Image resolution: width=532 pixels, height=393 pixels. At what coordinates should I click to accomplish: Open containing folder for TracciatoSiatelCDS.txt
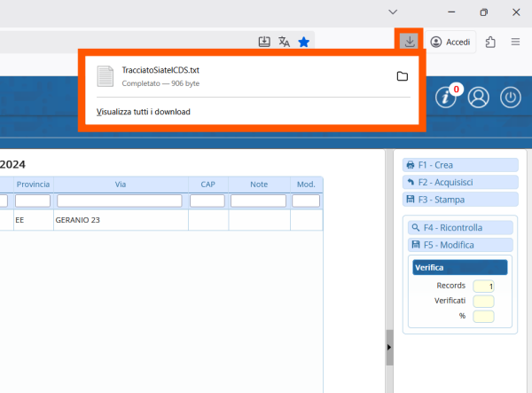click(402, 76)
